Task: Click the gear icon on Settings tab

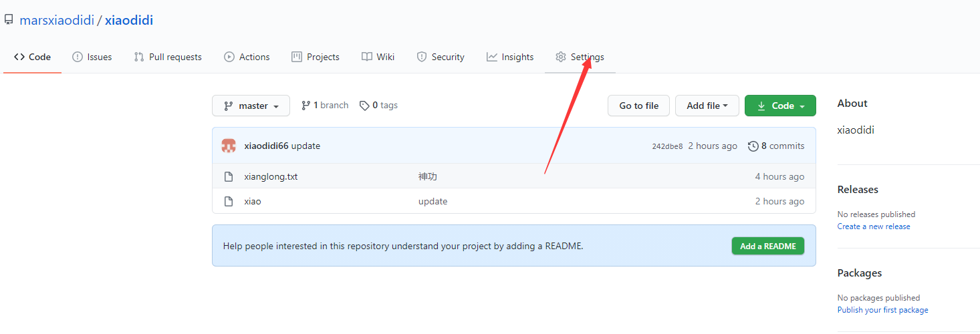Action: [561, 57]
